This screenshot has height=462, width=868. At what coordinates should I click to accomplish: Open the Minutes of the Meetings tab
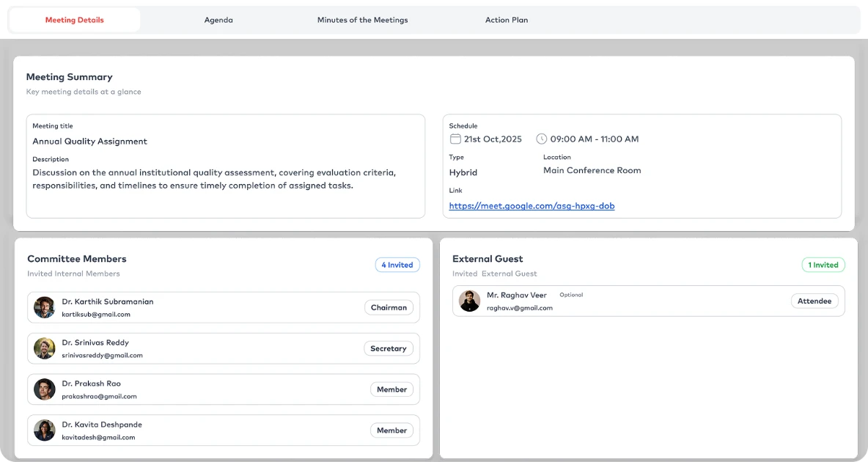(x=362, y=21)
